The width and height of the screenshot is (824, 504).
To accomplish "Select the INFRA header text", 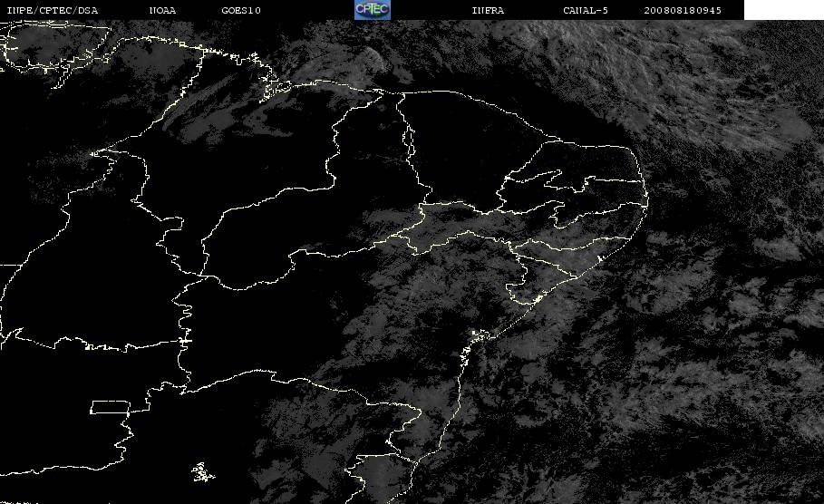I will [488, 11].
